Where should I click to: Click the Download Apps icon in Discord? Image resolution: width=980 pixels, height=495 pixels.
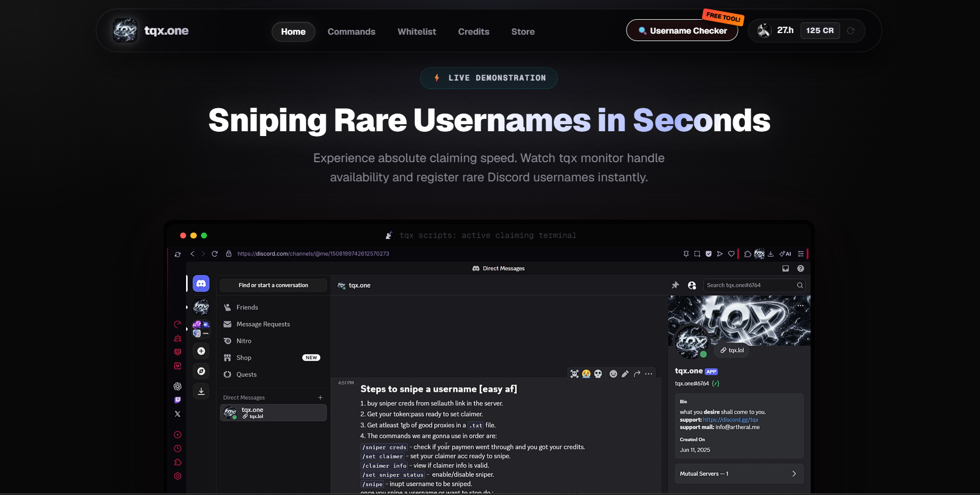[x=201, y=391]
